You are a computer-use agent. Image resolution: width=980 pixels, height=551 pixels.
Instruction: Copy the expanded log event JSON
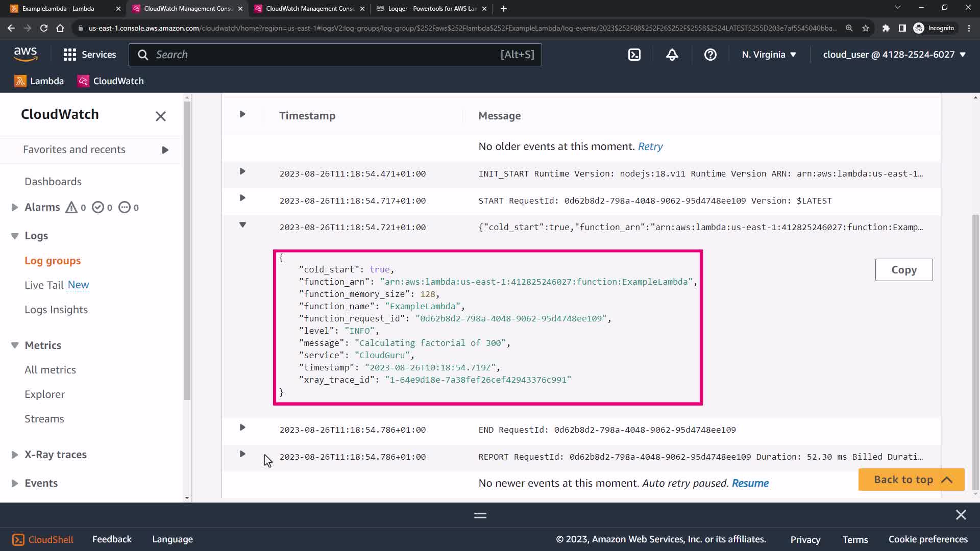pyautogui.click(x=903, y=270)
